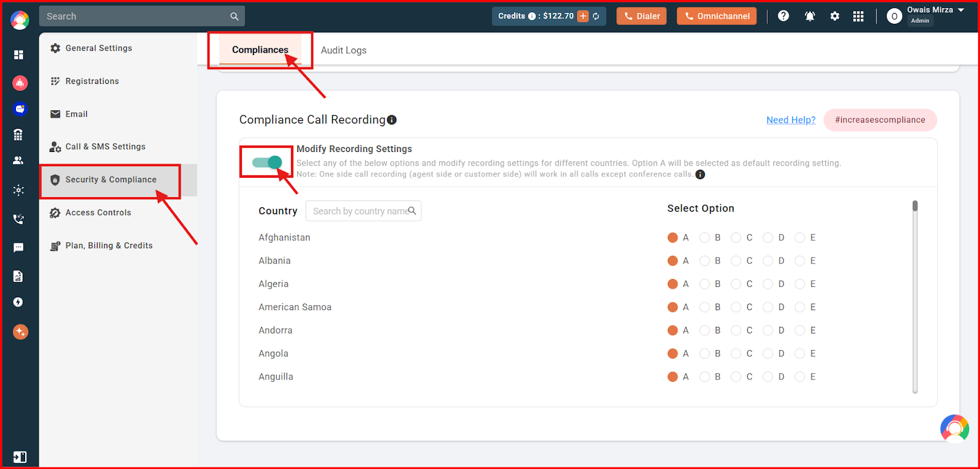Screen dimensions: 980x469
Task: Click the #increasescompliance tag
Action: point(880,120)
